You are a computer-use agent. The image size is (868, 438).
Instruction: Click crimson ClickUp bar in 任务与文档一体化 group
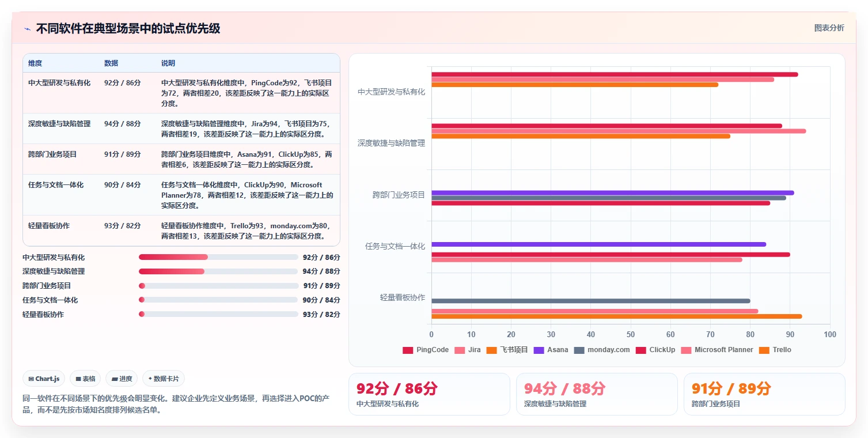(611, 254)
